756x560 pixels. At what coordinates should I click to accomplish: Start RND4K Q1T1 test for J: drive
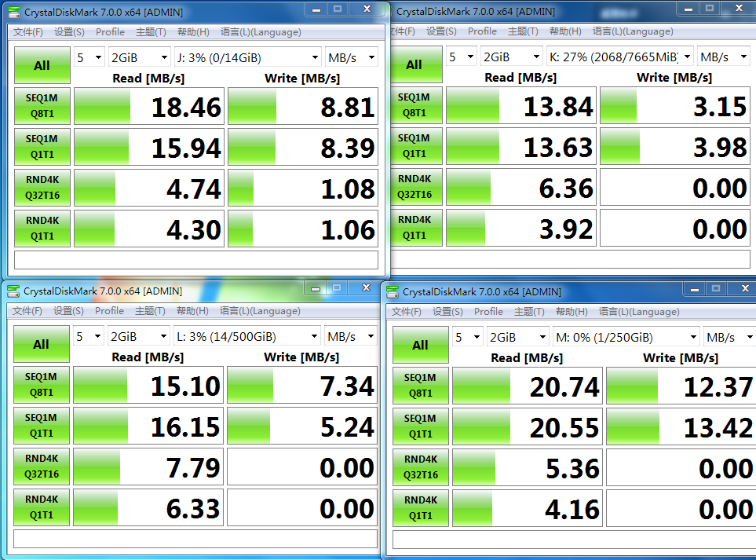42,229
